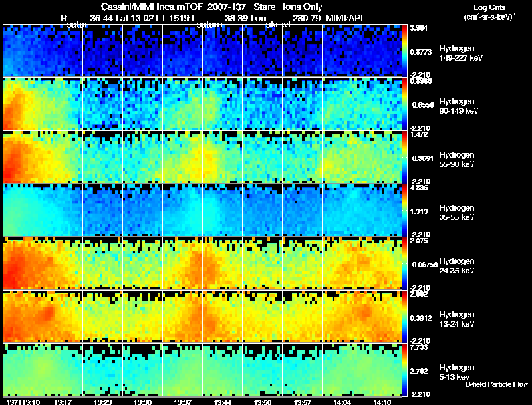
Task: Select the color bar beside Hydrogen 149-227 keV
Action: pyautogui.click(x=404, y=51)
